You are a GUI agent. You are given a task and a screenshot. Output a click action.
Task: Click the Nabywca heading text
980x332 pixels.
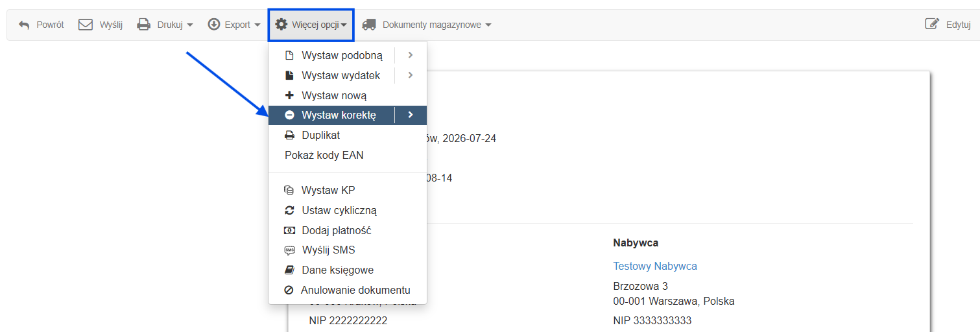tap(636, 243)
